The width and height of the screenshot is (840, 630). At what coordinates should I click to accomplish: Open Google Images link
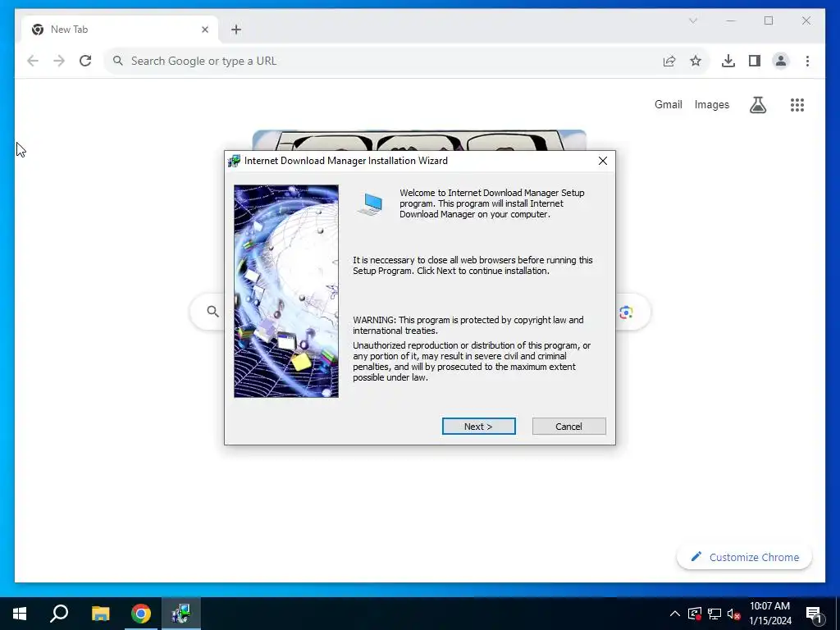click(711, 104)
